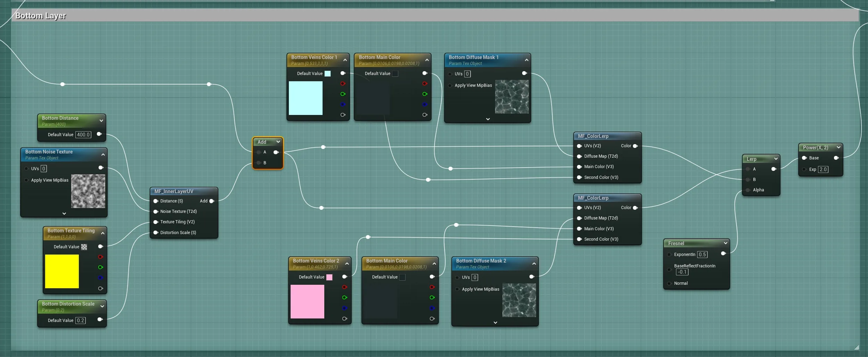Viewport: 868px width, 357px height.
Task: Click the Lerp node B input pin
Action: coord(748,180)
